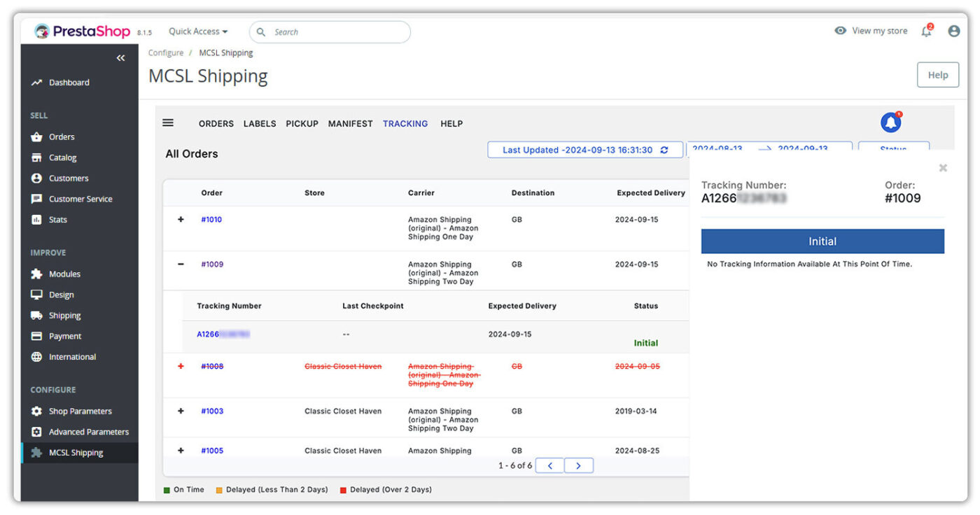Open Shop Parameters in the sidebar
The width and height of the screenshot is (980, 515).
(80, 411)
